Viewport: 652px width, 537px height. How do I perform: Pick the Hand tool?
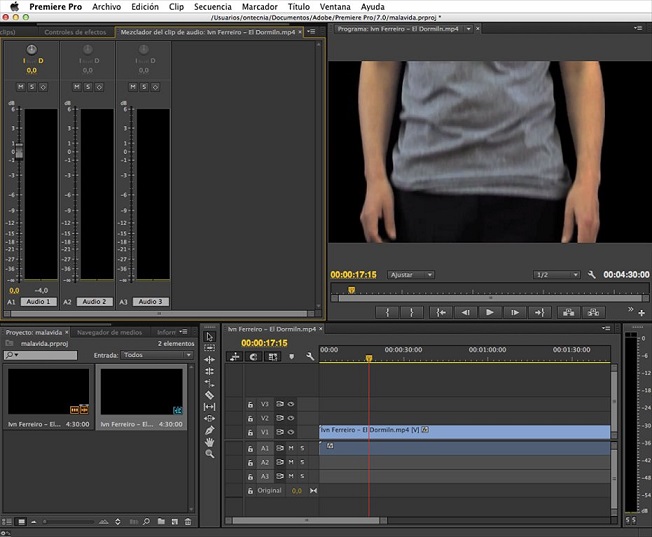tap(209, 442)
